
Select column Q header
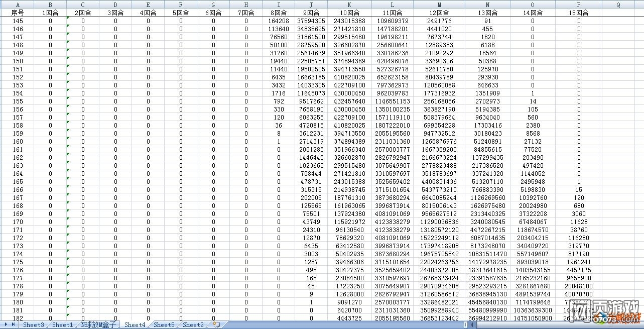[x=618, y=5]
